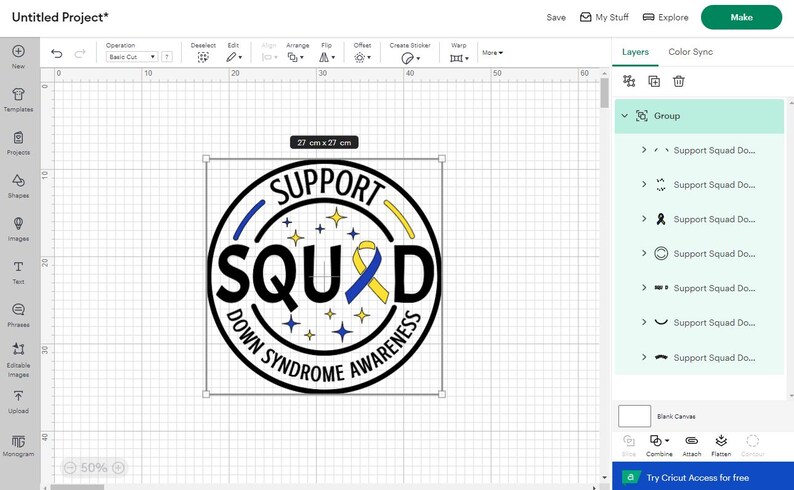
Task: Open Explore
Action: point(665,17)
